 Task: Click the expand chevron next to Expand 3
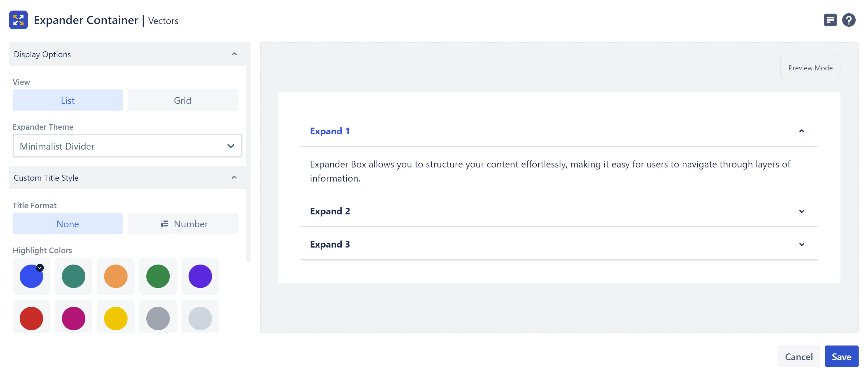coord(802,244)
